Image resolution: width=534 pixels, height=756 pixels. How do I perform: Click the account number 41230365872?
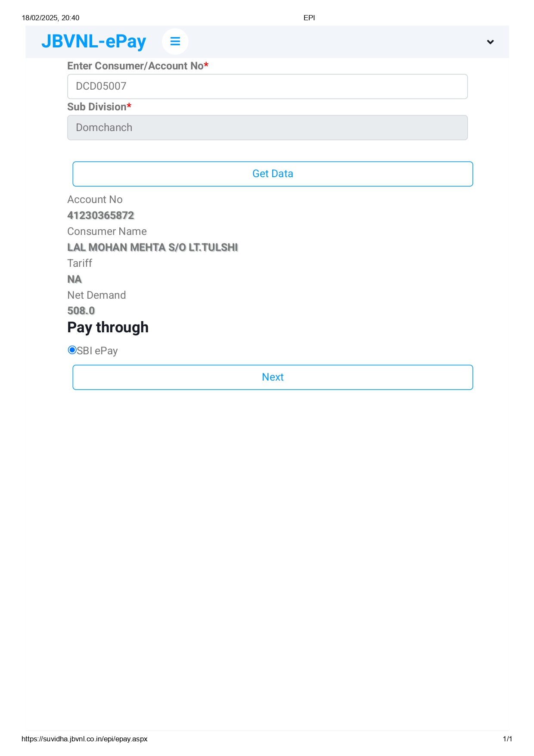(101, 215)
